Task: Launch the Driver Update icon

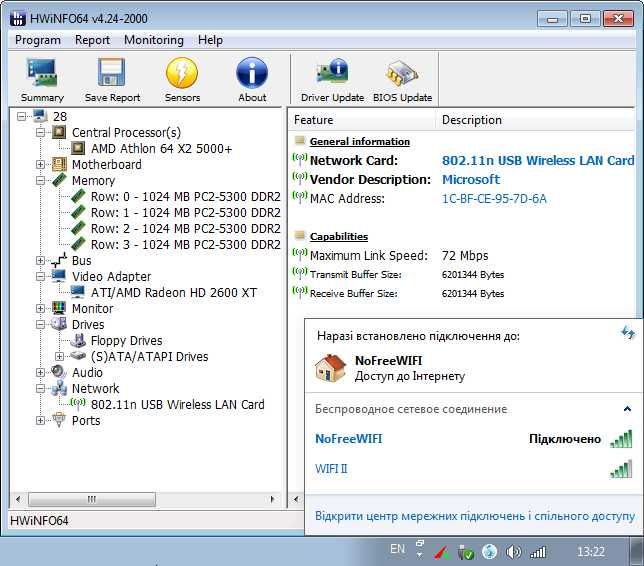Action: coord(332,72)
